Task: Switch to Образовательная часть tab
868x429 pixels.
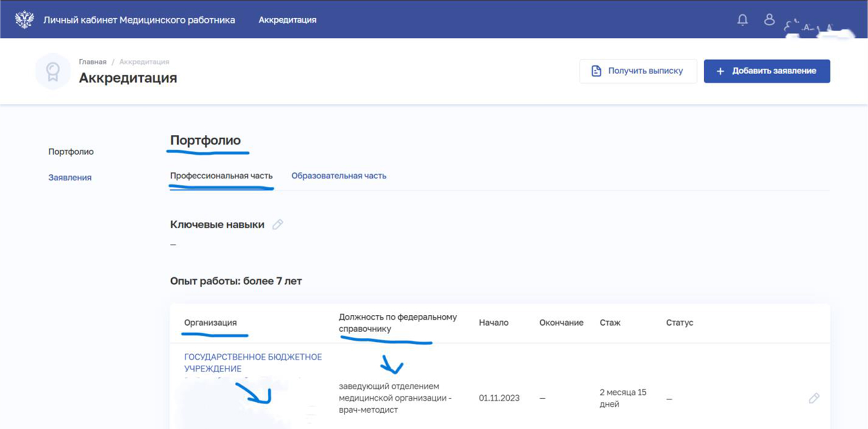Action: click(339, 176)
